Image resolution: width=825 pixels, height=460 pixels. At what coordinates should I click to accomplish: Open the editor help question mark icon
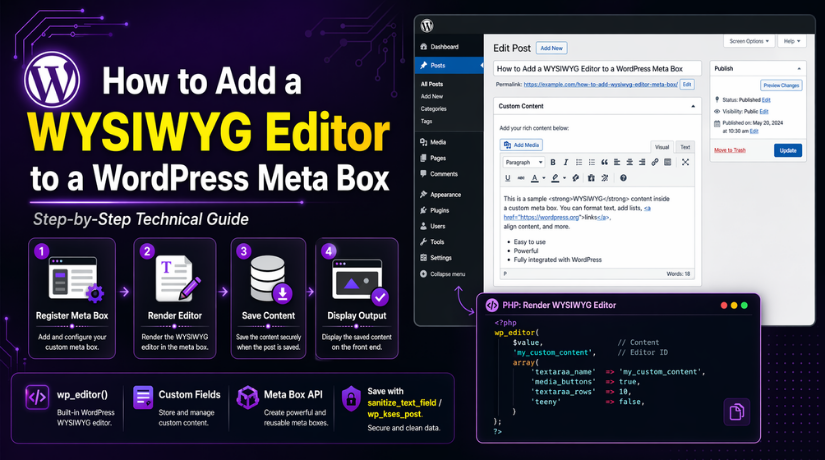[623, 178]
